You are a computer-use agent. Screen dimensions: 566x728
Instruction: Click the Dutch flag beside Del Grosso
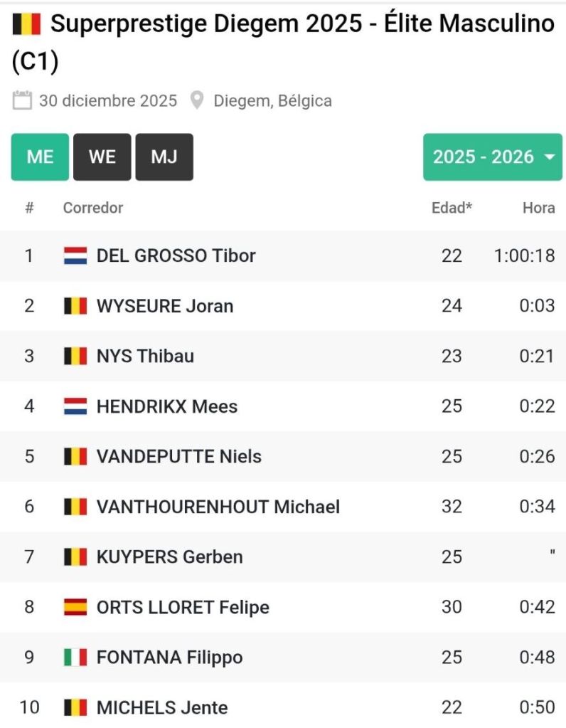tap(75, 255)
